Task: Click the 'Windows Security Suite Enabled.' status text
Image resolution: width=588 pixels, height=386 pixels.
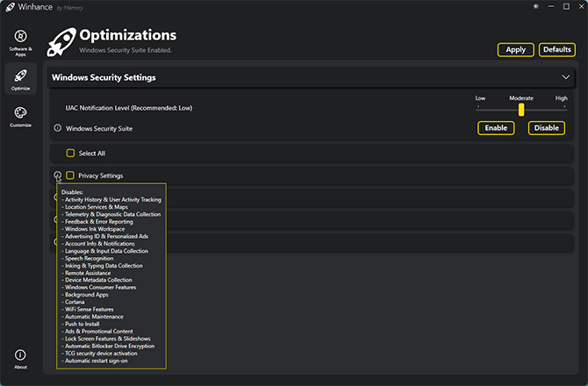Action: point(125,50)
